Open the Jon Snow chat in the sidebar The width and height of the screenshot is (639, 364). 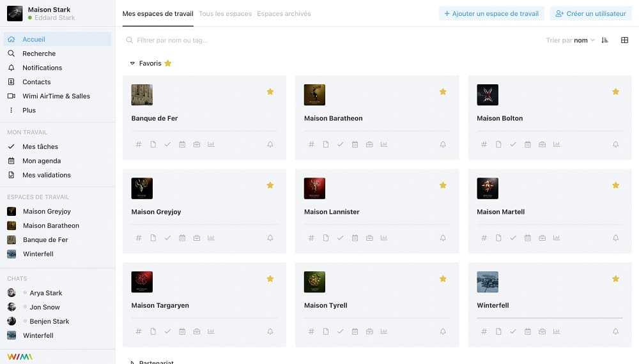pyautogui.click(x=44, y=307)
